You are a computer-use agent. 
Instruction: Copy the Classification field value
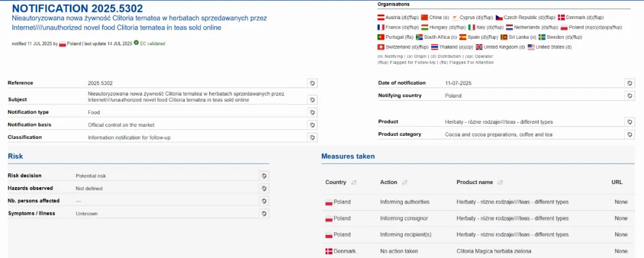click(x=312, y=137)
